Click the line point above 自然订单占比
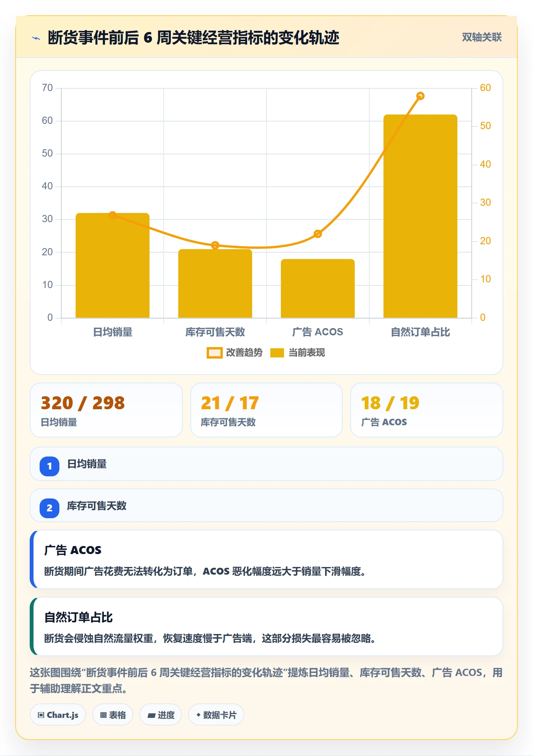This screenshot has height=756, width=533. [x=420, y=96]
